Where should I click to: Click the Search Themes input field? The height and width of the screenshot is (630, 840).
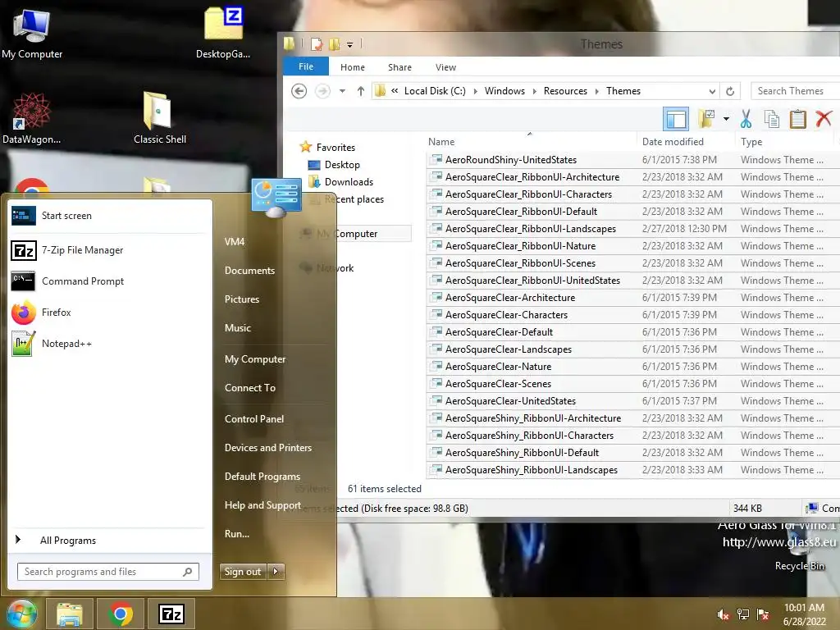(795, 91)
